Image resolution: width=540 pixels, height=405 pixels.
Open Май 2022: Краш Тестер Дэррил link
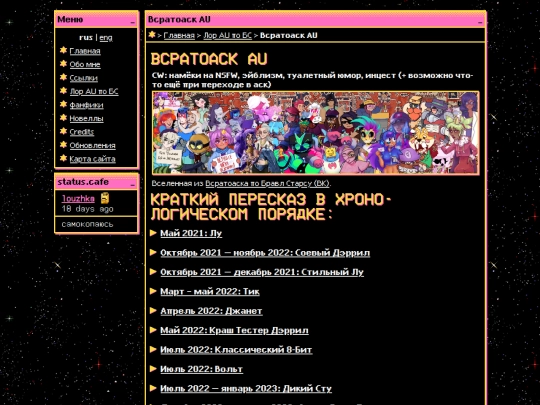point(235,330)
